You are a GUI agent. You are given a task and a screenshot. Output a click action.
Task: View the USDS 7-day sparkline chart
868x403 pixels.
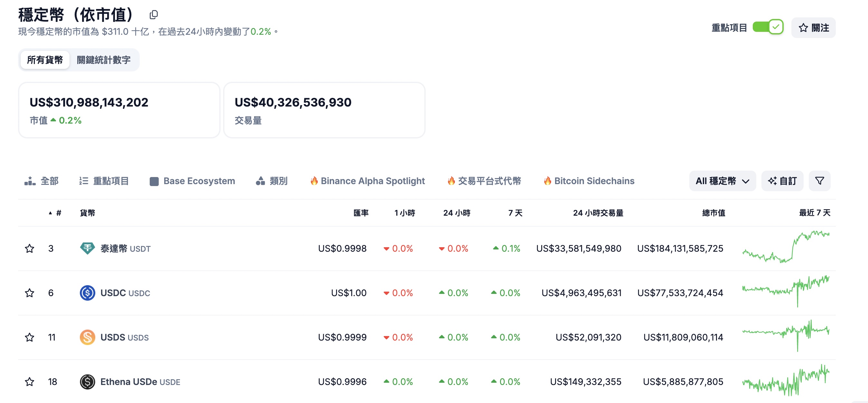pos(786,336)
